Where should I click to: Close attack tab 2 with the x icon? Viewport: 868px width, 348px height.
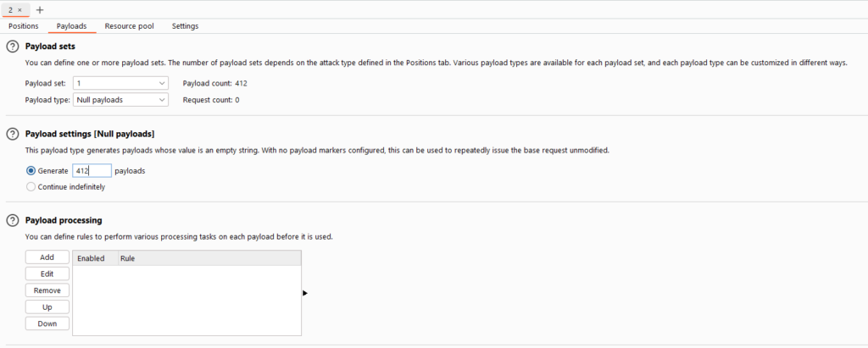(x=20, y=10)
